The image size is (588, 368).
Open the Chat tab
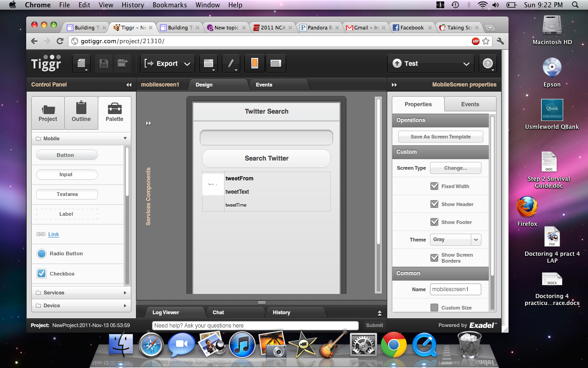click(x=218, y=312)
